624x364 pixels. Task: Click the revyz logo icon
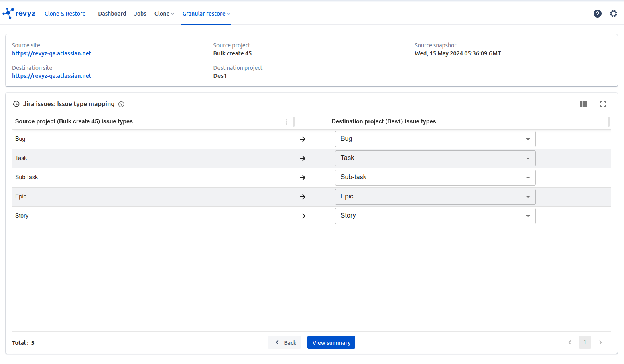pyautogui.click(x=8, y=13)
